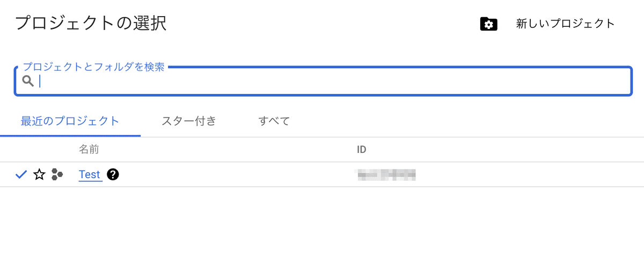Viewport: 644px width, 264px height.
Task: Select the blurred project ID value
Action: 387,174
